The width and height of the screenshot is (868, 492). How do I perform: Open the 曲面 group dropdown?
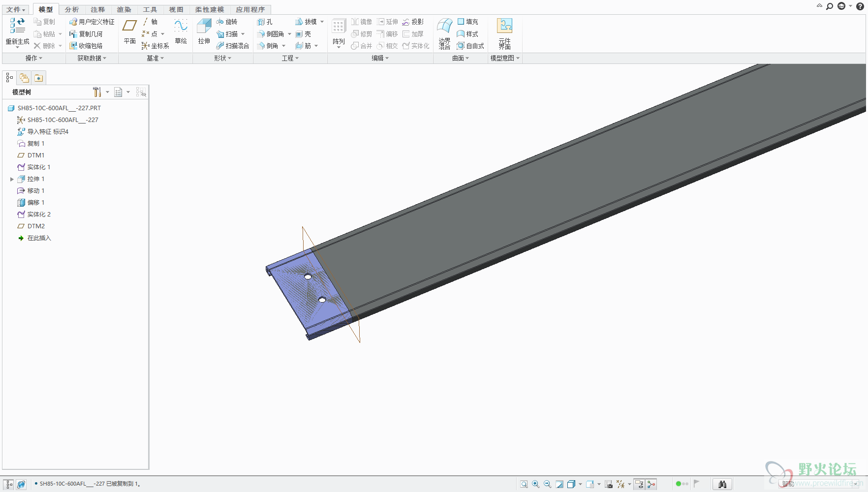[x=461, y=58]
